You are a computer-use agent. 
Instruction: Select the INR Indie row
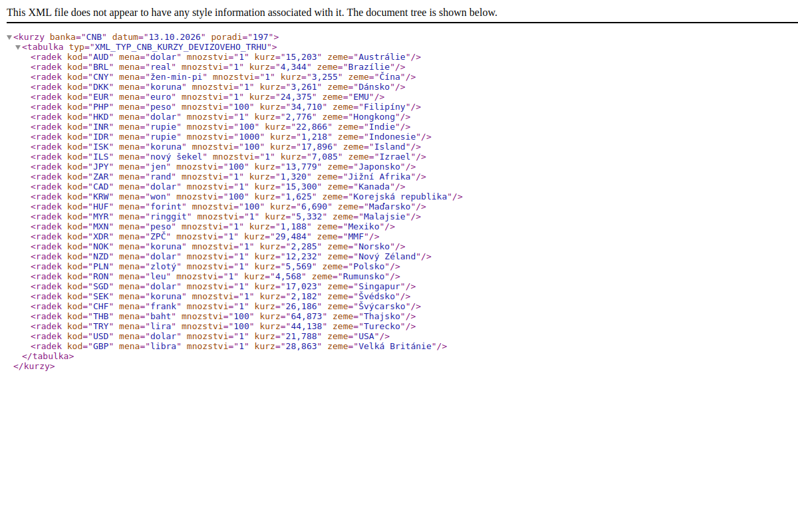(220, 127)
